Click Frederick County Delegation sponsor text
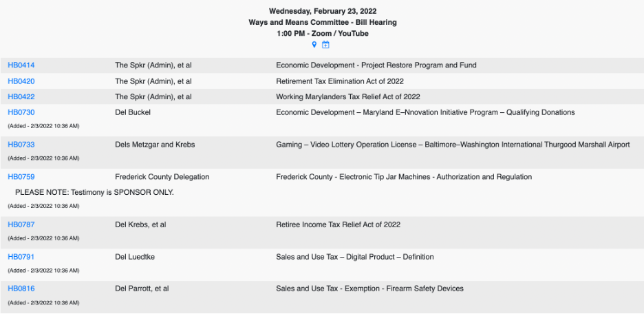 162,177
